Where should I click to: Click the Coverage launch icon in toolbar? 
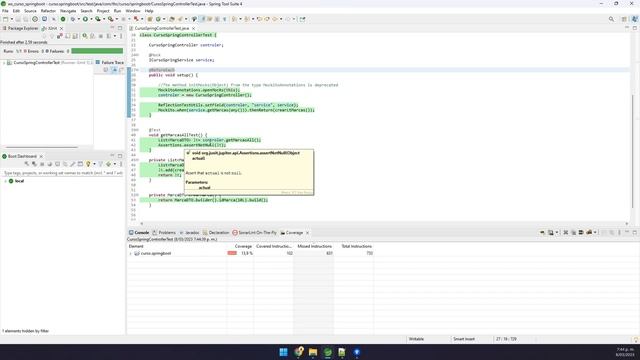pos(98,19)
